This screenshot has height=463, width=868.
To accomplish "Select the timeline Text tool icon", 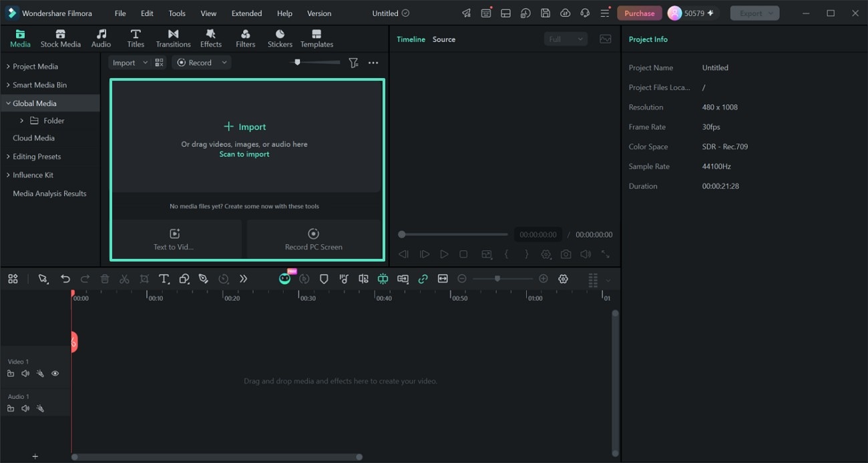I will pyautogui.click(x=164, y=279).
